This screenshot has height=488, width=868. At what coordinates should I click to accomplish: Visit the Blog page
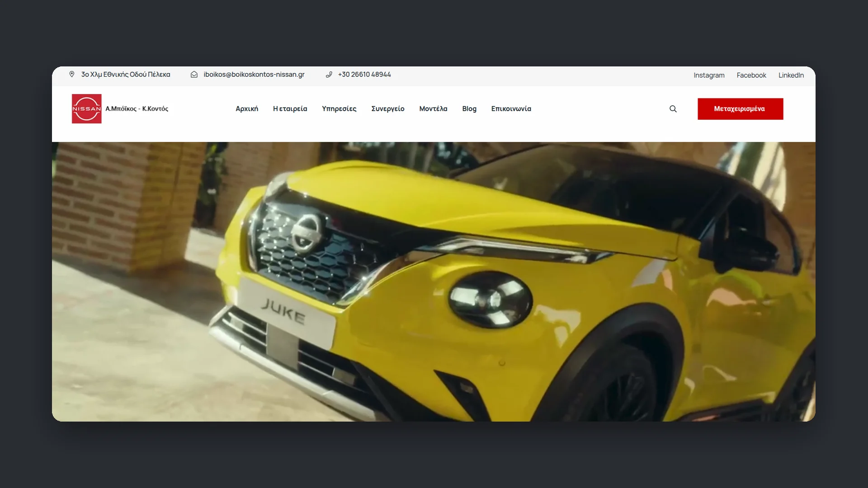[x=469, y=109]
